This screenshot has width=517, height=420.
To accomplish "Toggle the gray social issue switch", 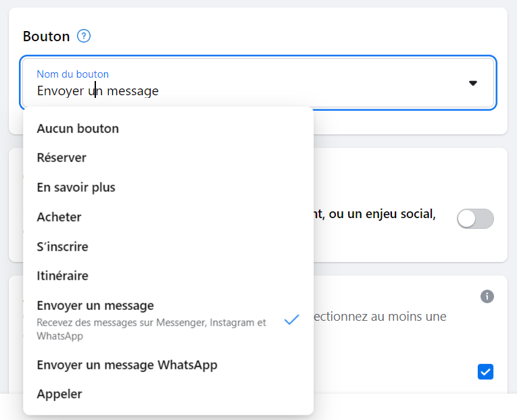I will (x=475, y=219).
